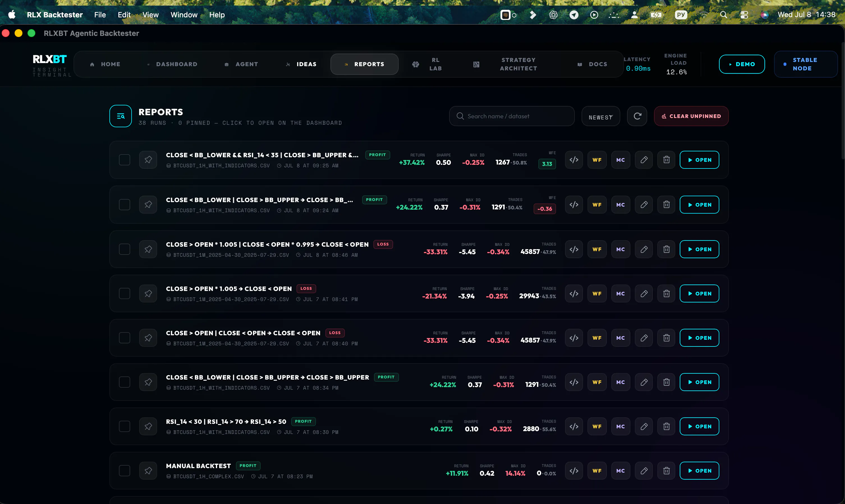845x504 pixels.
Task: Open the +37.42% return report
Action: tap(699, 159)
